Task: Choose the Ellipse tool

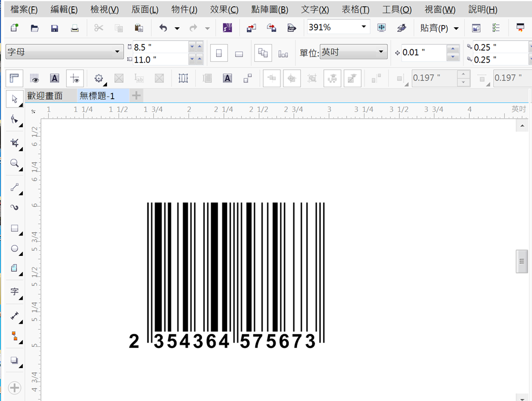Action: tap(14, 249)
